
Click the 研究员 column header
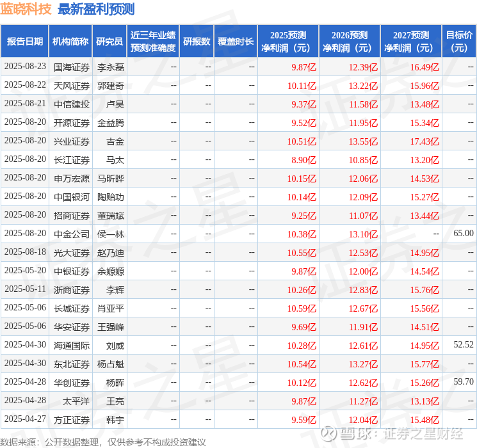[109, 42]
